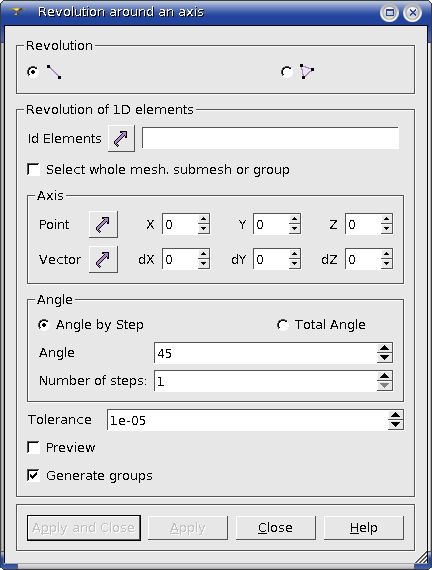Choose the Total Angle radio option

[x=283, y=325]
